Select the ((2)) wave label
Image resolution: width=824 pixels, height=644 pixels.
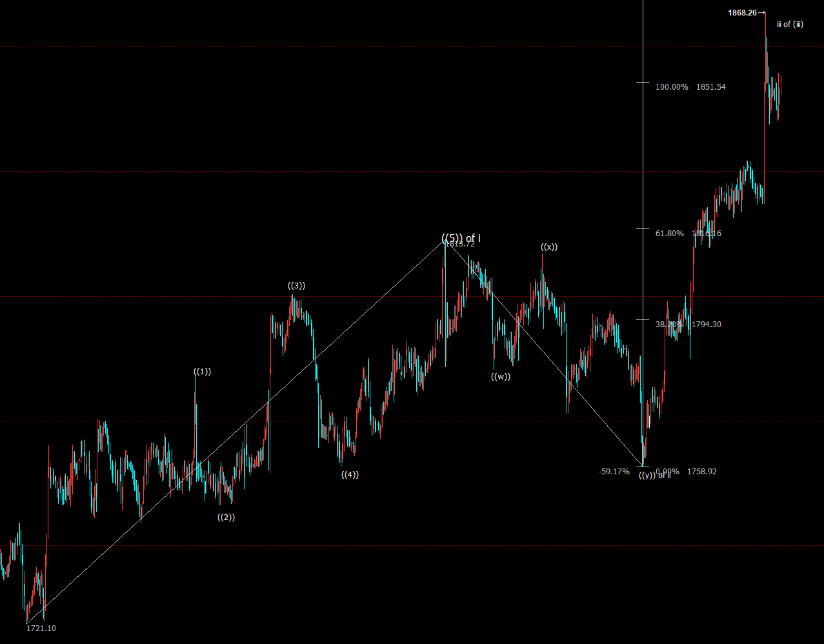click(226, 518)
